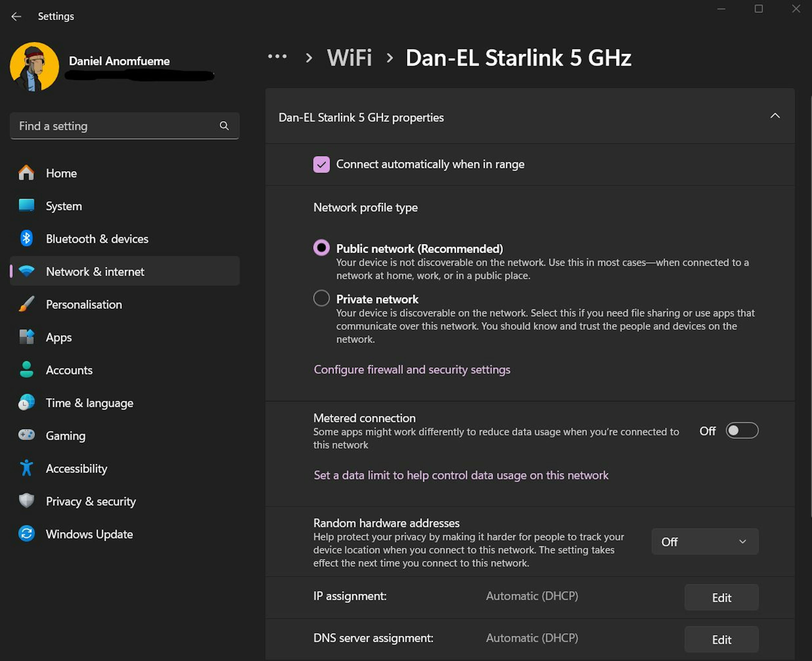Go to the System settings page

[x=64, y=206]
